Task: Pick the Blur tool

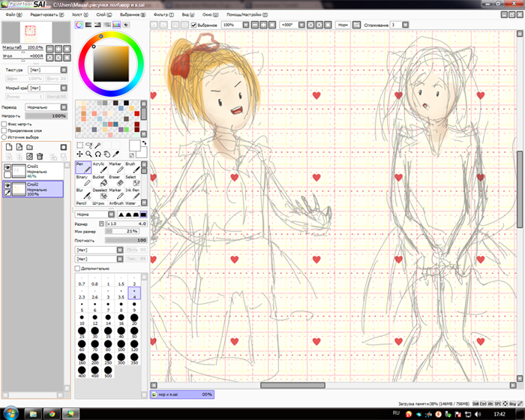Action: (82, 193)
